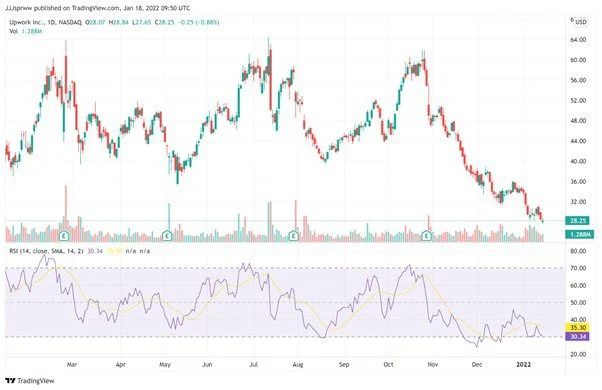The width and height of the screenshot is (602, 390).
Task: Click the 52.00 price axis label
Action: click(579, 101)
